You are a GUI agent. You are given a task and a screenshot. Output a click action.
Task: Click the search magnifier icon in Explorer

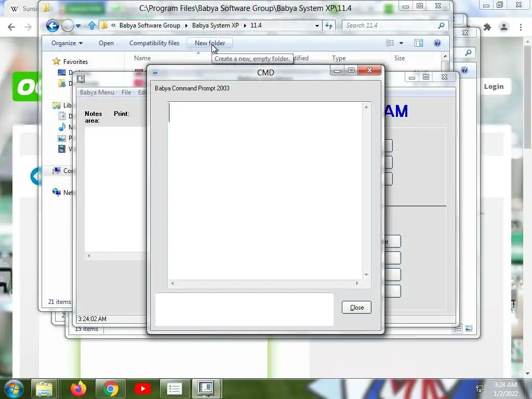[441, 25]
